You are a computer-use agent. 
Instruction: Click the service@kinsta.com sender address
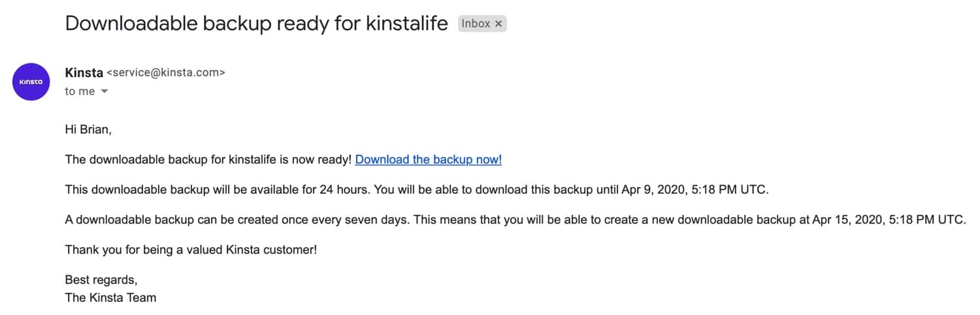(165, 73)
